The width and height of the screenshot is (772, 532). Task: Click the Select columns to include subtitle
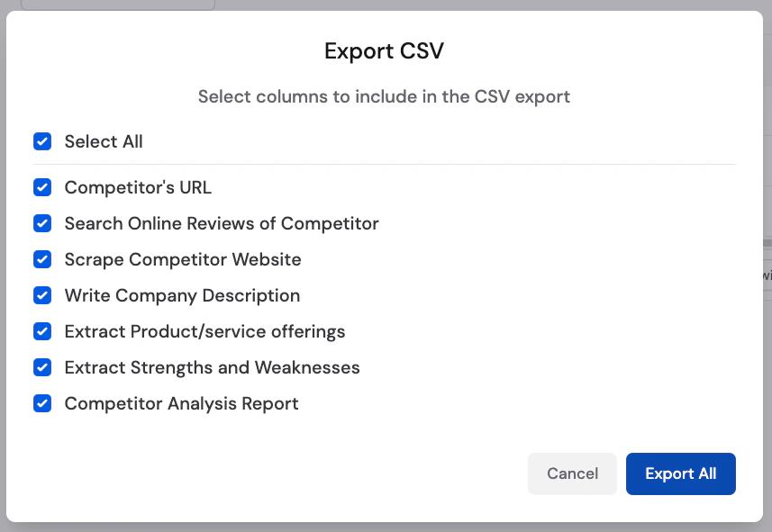coord(384,97)
